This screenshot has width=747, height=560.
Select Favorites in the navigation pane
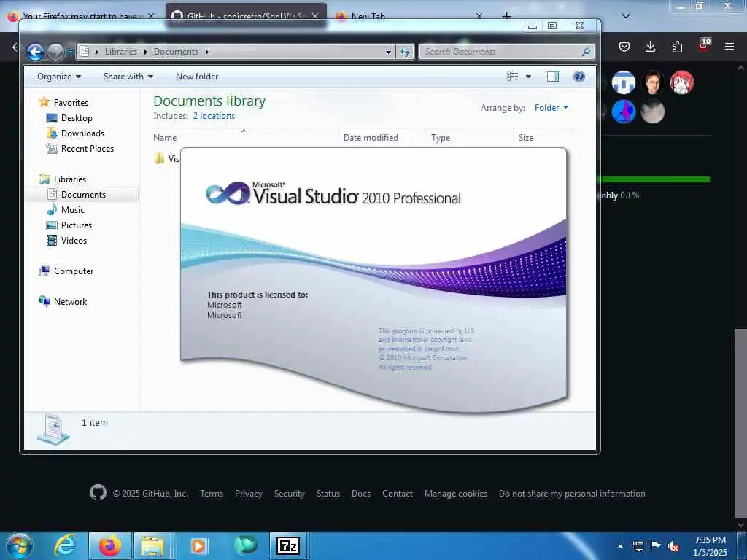(x=71, y=102)
